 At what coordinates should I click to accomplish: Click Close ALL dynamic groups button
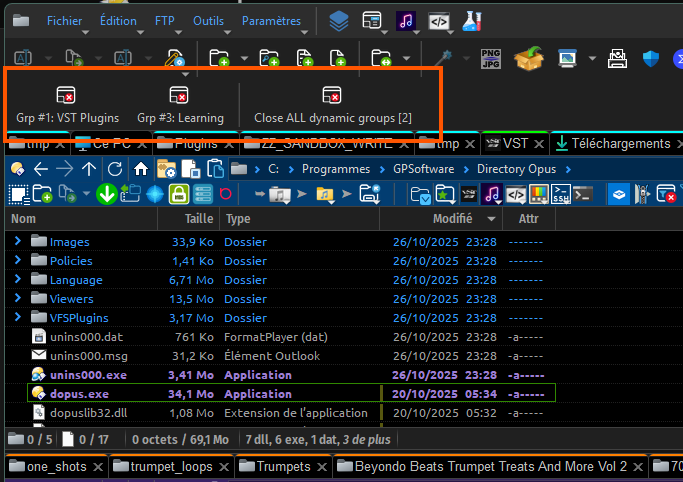click(332, 104)
